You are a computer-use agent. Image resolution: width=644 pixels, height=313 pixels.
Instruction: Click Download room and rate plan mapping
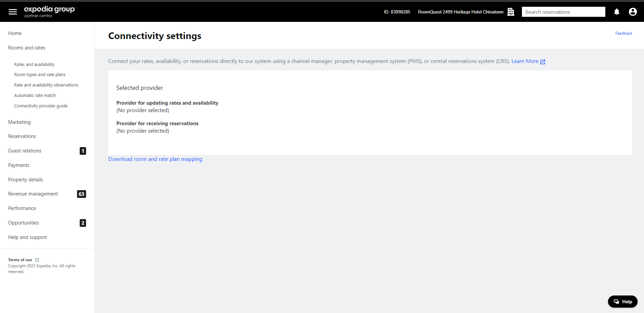tap(155, 159)
